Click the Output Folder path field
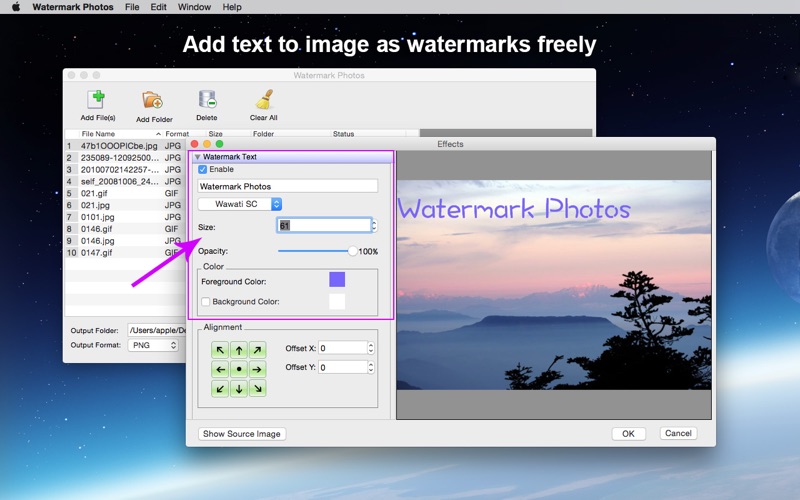The height and width of the screenshot is (500, 800). coord(157,330)
